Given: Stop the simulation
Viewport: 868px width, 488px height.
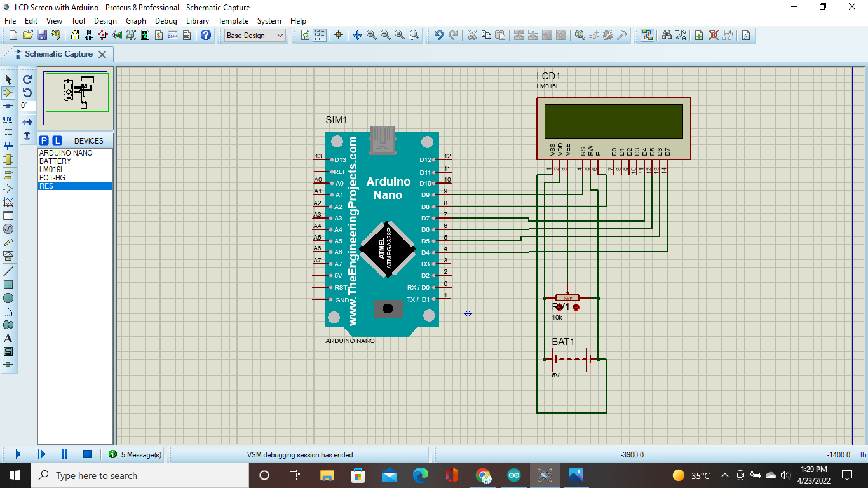Looking at the screenshot, I should coord(88,454).
